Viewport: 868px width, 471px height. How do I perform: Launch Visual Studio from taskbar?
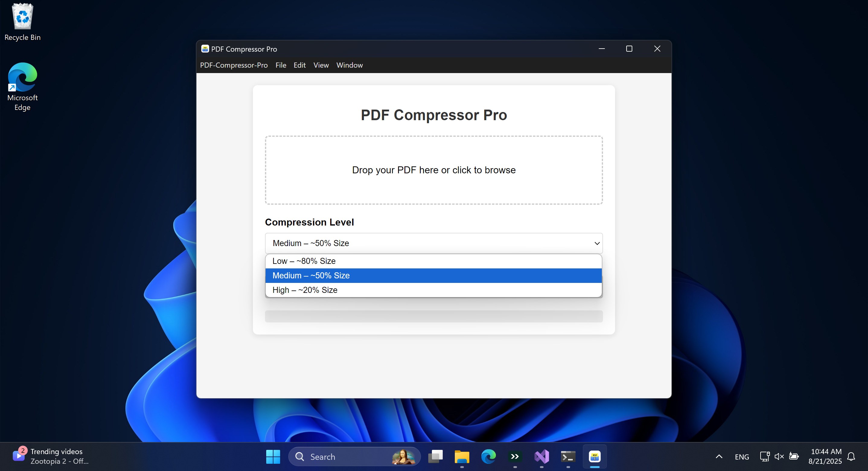pos(541,457)
